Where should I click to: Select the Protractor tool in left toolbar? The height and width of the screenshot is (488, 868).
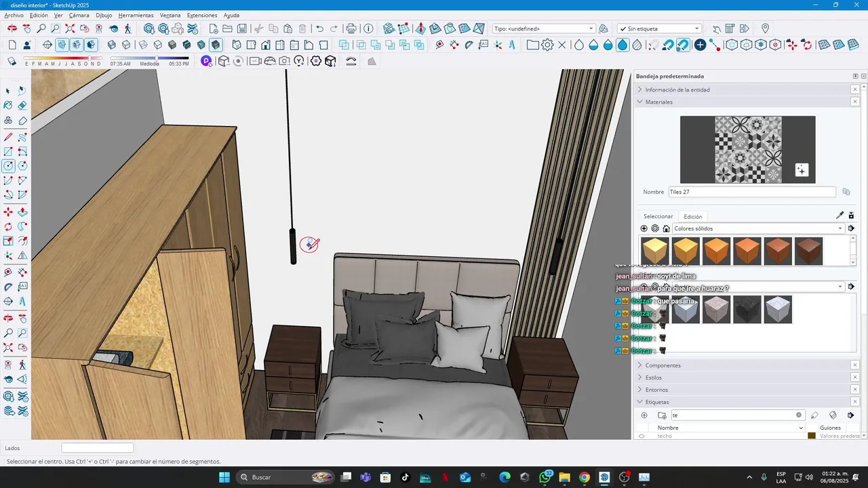tap(8, 287)
